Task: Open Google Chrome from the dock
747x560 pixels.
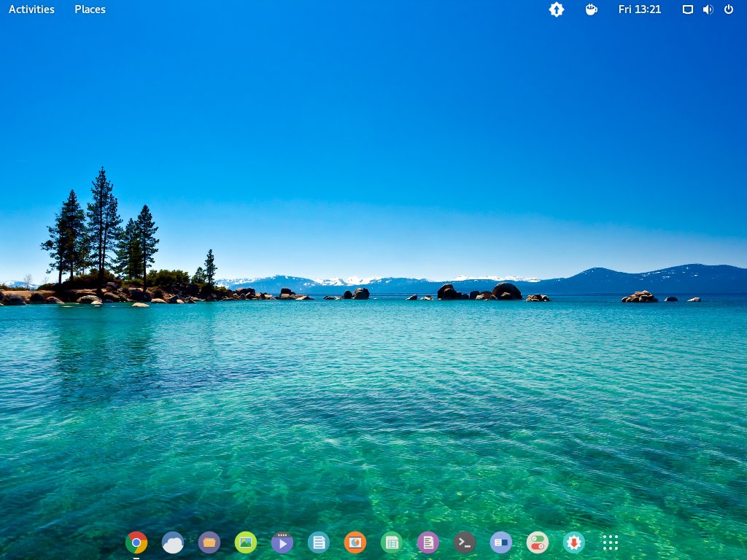Action: pyautogui.click(x=136, y=542)
